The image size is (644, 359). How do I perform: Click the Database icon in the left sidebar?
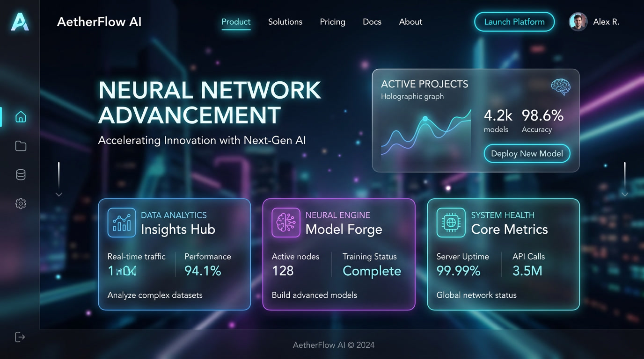(21, 174)
